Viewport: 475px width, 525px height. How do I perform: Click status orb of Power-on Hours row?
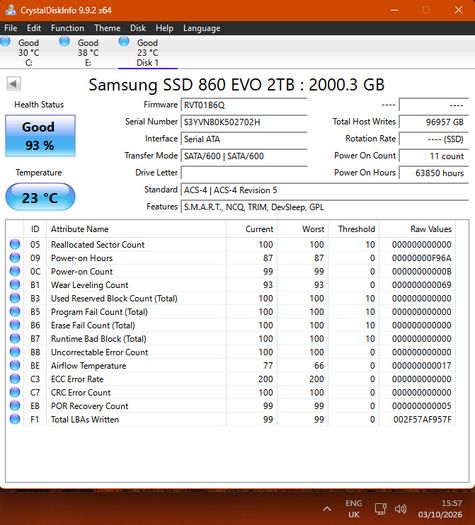coord(15,258)
